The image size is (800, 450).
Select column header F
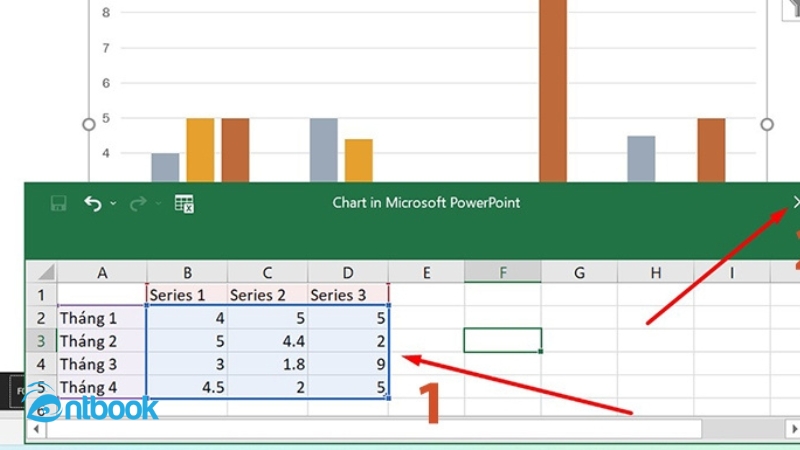(503, 272)
